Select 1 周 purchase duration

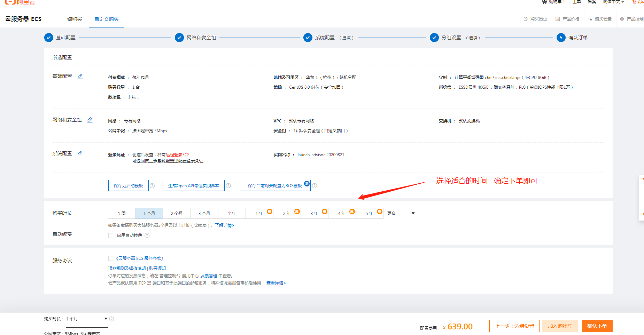click(122, 213)
